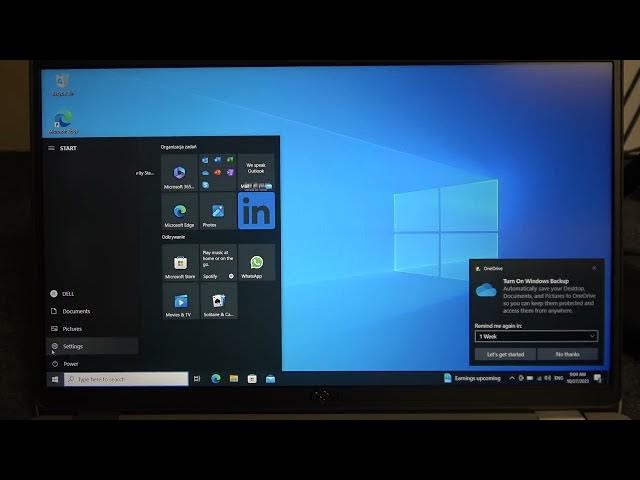The image size is (640, 480).
Task: Click 'No thanks' in OneDrive notification
Action: point(567,354)
